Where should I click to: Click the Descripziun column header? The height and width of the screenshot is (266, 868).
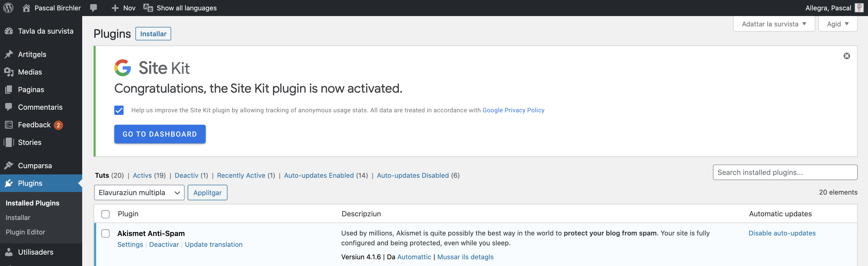361,214
